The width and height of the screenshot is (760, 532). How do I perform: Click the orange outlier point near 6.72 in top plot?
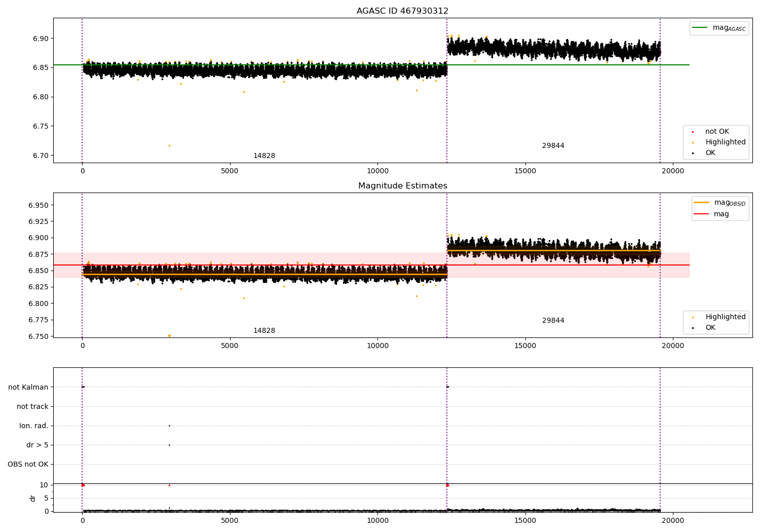click(x=169, y=146)
